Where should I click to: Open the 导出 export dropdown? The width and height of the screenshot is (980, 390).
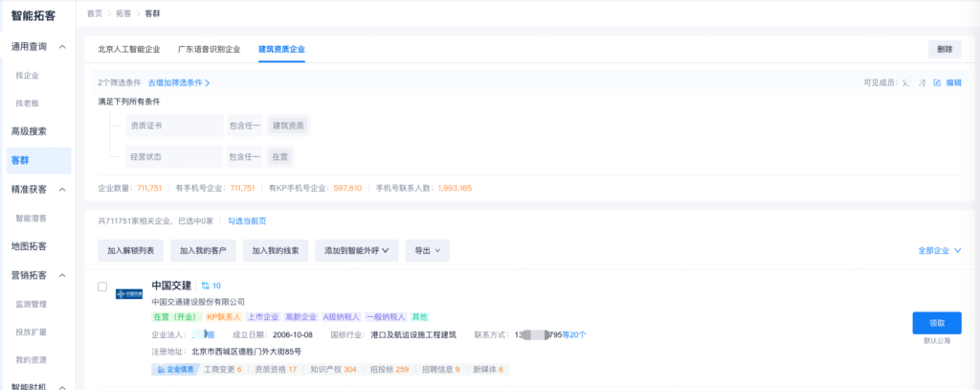(x=427, y=250)
